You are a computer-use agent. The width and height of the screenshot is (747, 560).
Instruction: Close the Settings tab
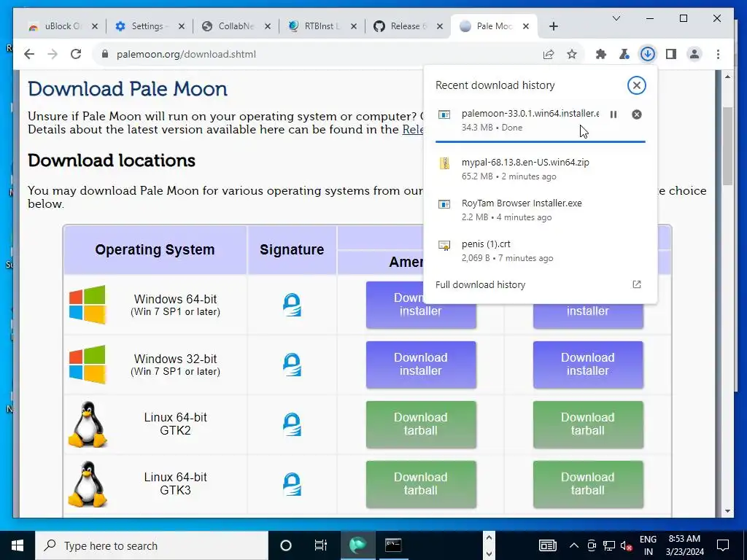pyautogui.click(x=182, y=26)
